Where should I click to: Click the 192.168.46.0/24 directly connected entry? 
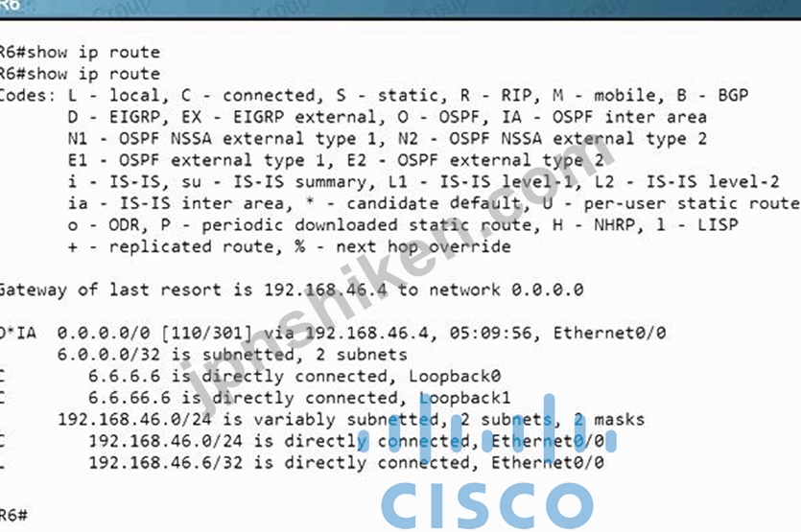coord(302,441)
